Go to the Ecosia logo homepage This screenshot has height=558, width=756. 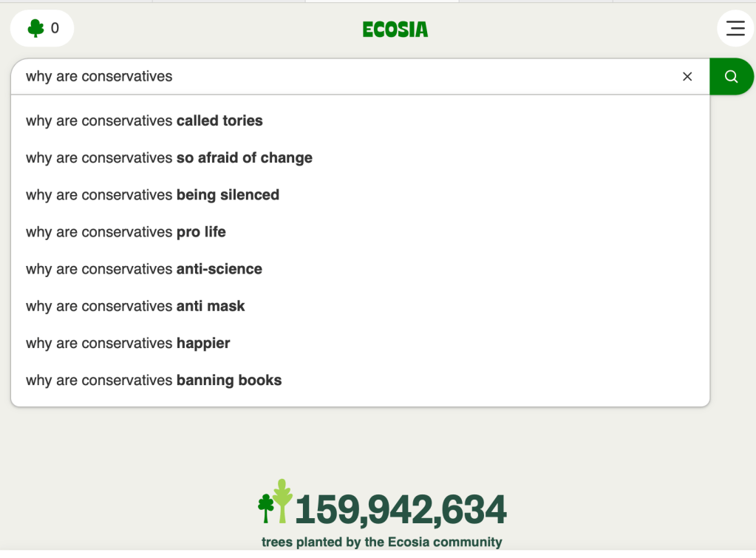[395, 30]
